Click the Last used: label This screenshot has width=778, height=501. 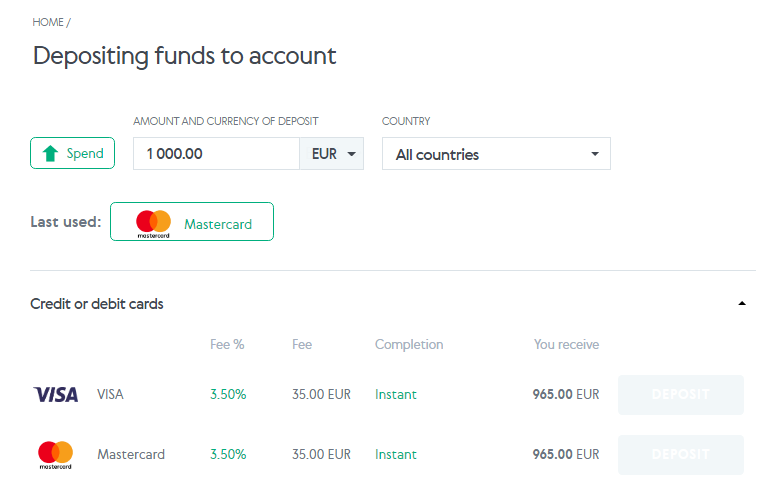[66, 222]
